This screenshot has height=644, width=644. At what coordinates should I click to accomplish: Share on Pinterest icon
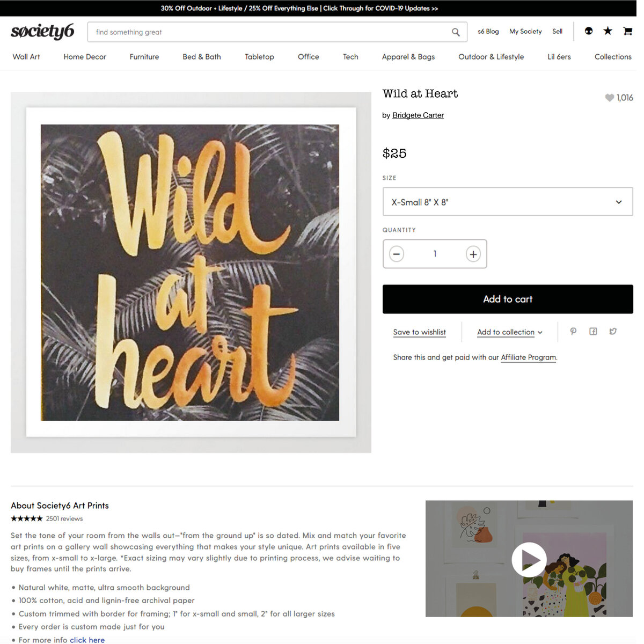pyautogui.click(x=573, y=332)
